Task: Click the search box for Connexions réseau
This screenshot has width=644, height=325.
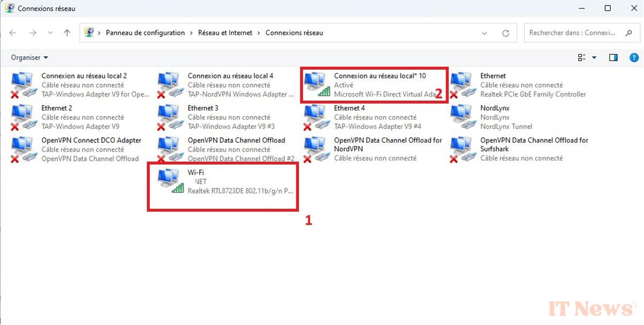Action: 572,33
